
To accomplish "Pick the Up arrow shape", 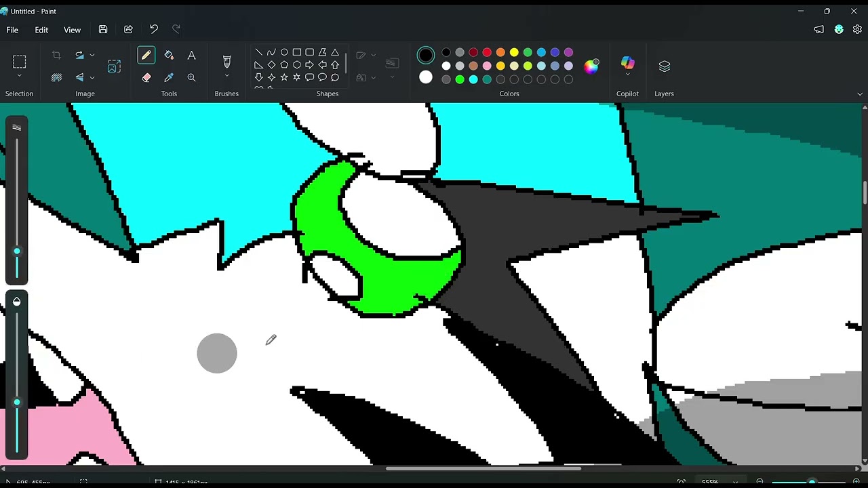I will (x=335, y=65).
